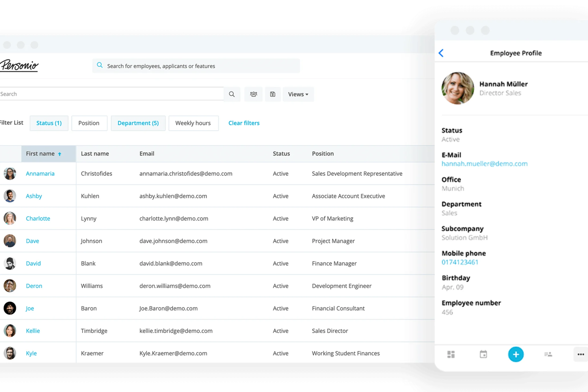
Task: Click Kellie's avatar
Action: coord(10,331)
